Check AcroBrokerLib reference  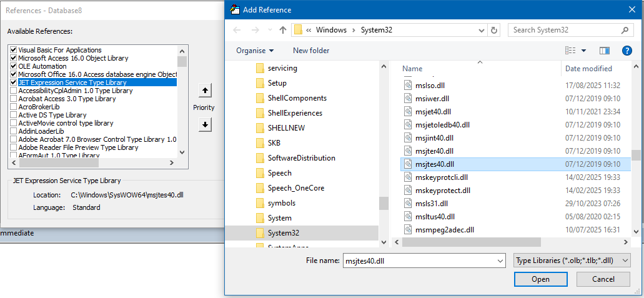pos(14,107)
